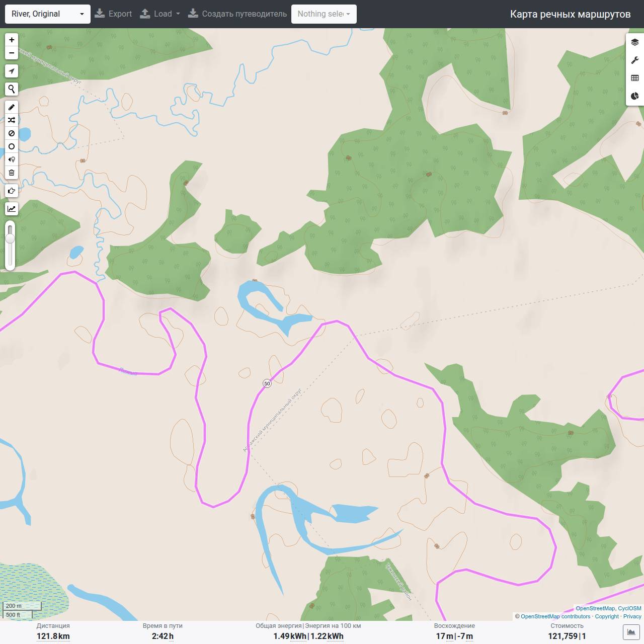Toggle the elevation chart button at bottom right
The width and height of the screenshot is (644, 644).
coord(631,632)
